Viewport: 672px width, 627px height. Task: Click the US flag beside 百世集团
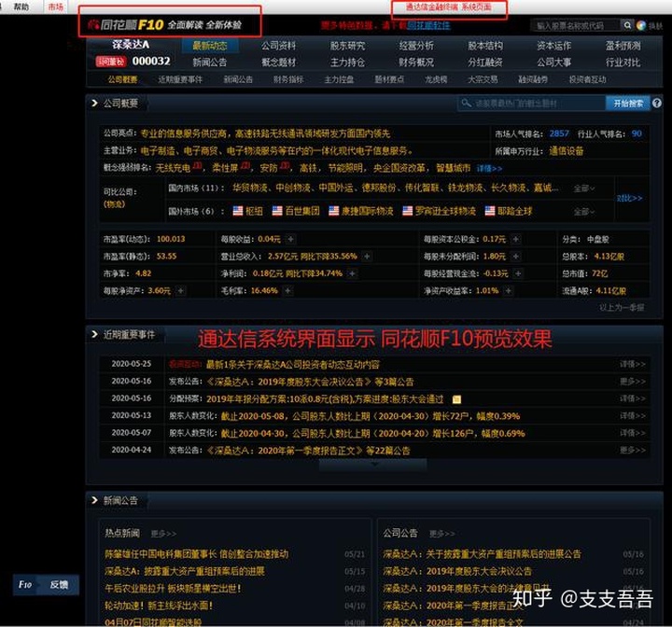click(277, 211)
